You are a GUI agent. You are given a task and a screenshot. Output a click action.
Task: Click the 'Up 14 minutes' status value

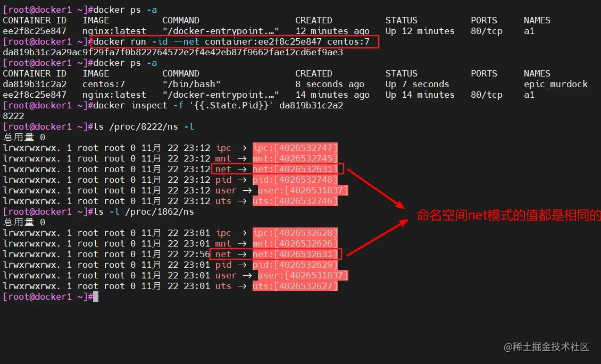[x=420, y=95]
